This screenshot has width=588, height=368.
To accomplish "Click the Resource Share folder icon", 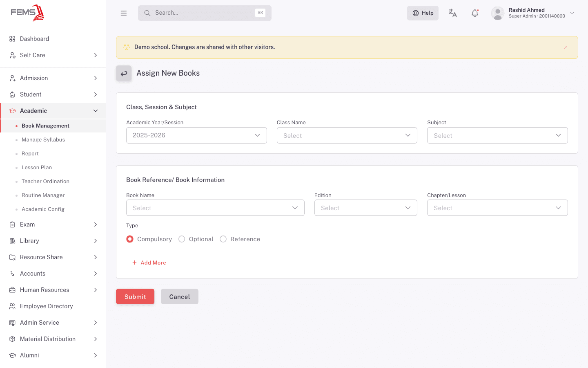I will click(12, 257).
